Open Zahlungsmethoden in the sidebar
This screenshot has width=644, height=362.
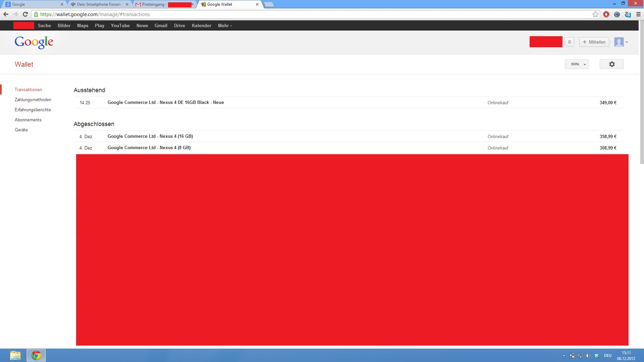[33, 100]
